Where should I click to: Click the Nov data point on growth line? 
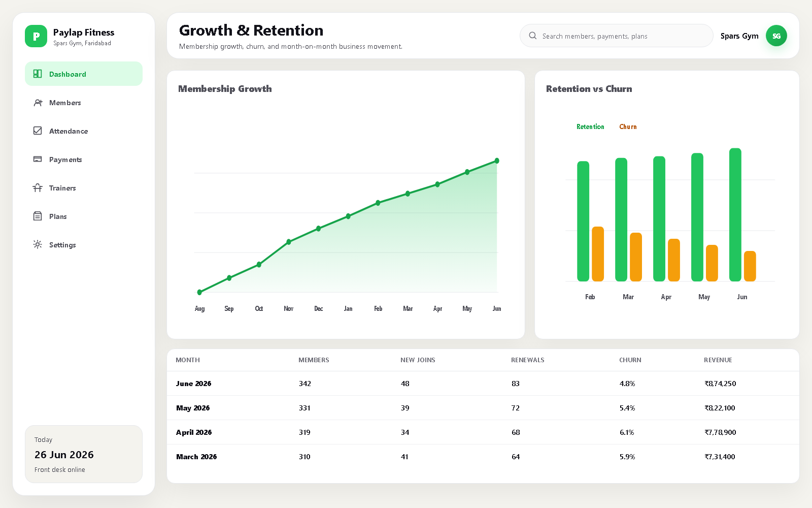[x=289, y=242]
